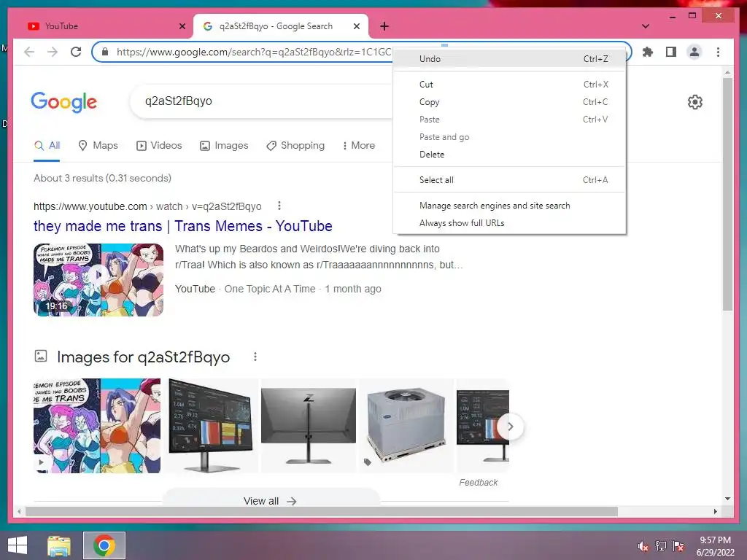Open the air conditioner unit image
Screen dimensions: 747x560
406,426
